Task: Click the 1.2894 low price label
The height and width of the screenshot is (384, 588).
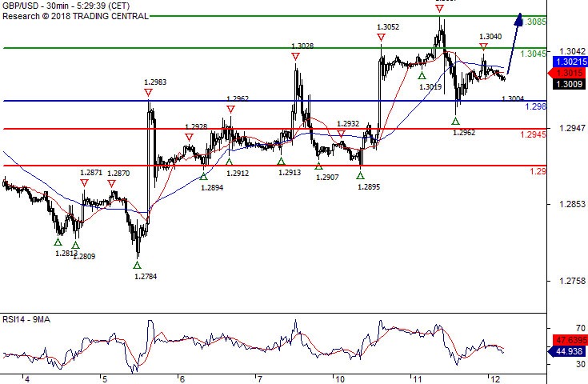Action: click(212, 187)
